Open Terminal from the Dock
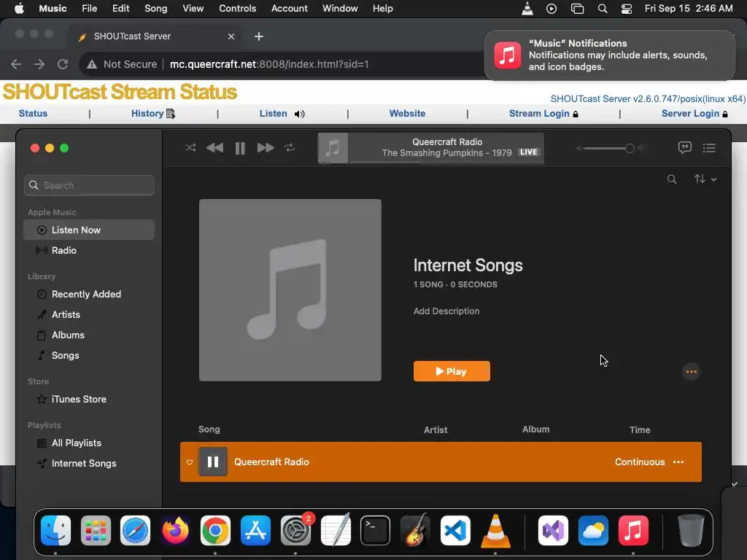Screen dimensions: 747x560 [x=375, y=531]
